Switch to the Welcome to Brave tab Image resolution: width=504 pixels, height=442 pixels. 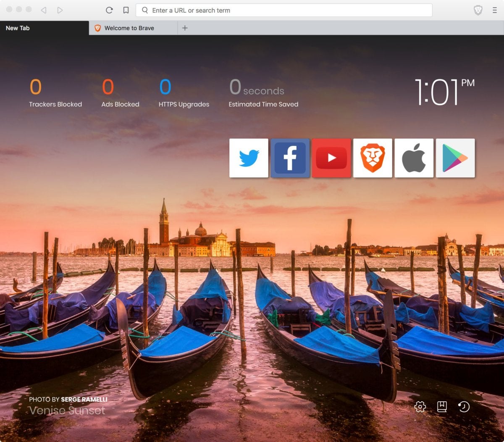pos(133,28)
